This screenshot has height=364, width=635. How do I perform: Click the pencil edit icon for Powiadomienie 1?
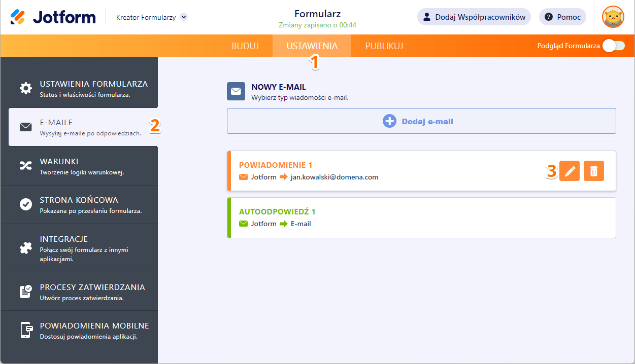[570, 171]
